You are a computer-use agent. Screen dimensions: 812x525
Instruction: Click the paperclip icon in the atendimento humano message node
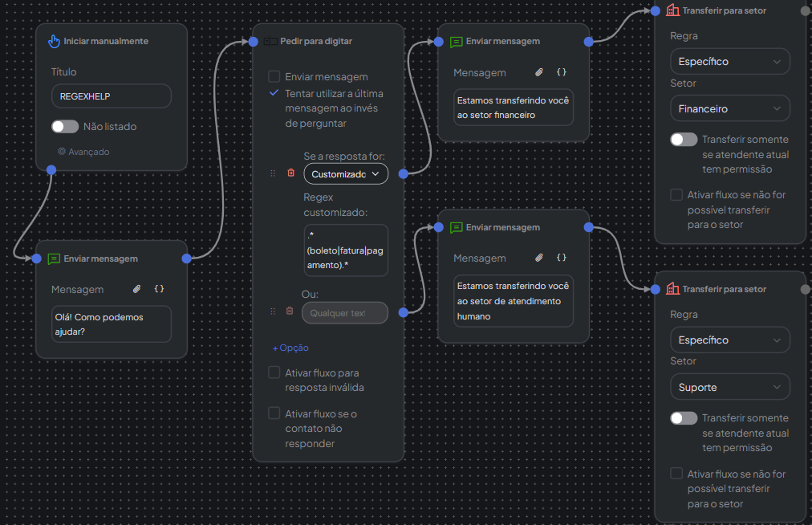(x=540, y=258)
